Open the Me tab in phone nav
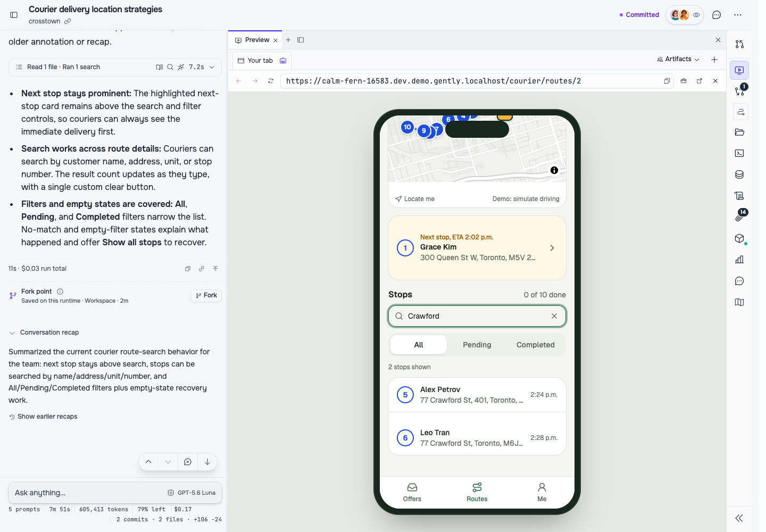 pyautogui.click(x=542, y=493)
